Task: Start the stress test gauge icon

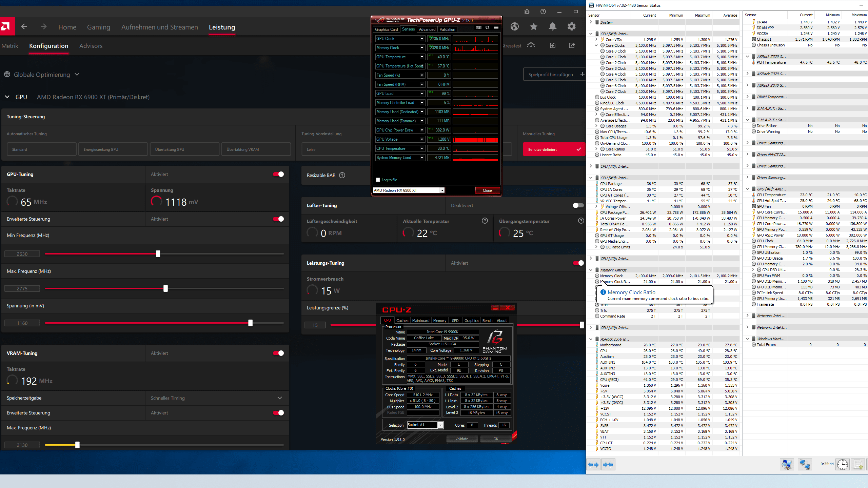Action: click(x=531, y=45)
